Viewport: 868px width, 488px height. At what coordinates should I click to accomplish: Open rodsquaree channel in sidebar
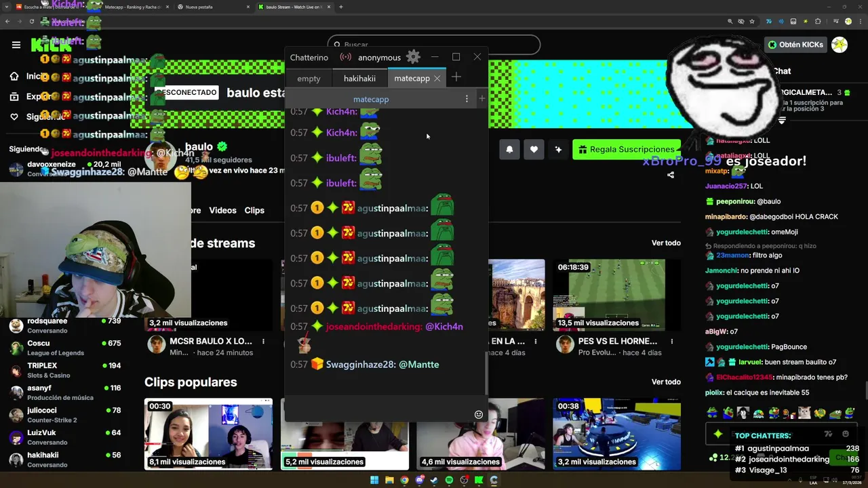coord(65,325)
